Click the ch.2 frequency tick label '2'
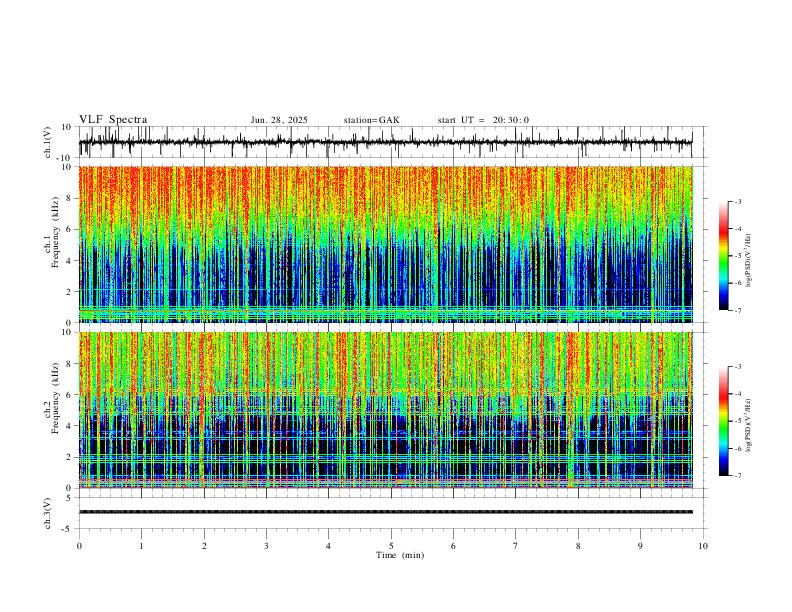The height and width of the screenshot is (612, 792). [x=69, y=457]
